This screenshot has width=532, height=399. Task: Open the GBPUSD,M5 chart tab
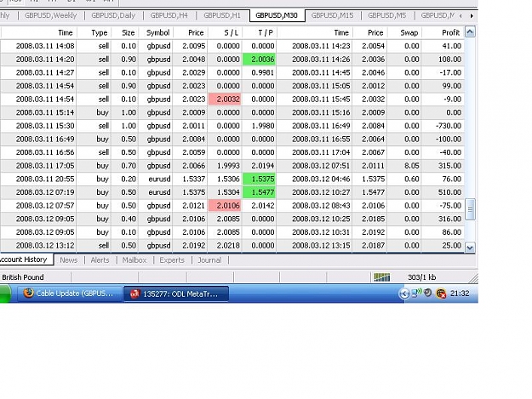click(386, 15)
